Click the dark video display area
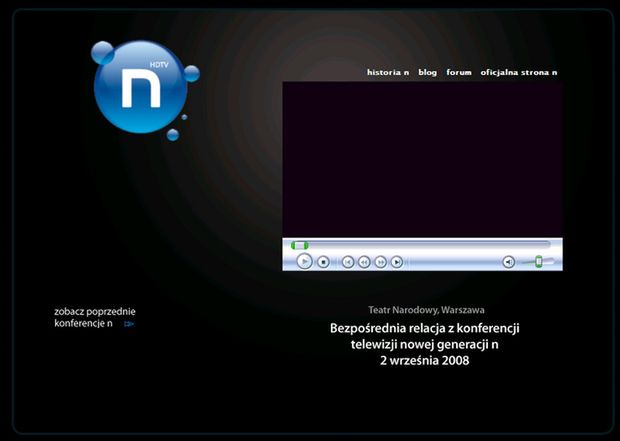This screenshot has width=620, height=441. [x=422, y=159]
